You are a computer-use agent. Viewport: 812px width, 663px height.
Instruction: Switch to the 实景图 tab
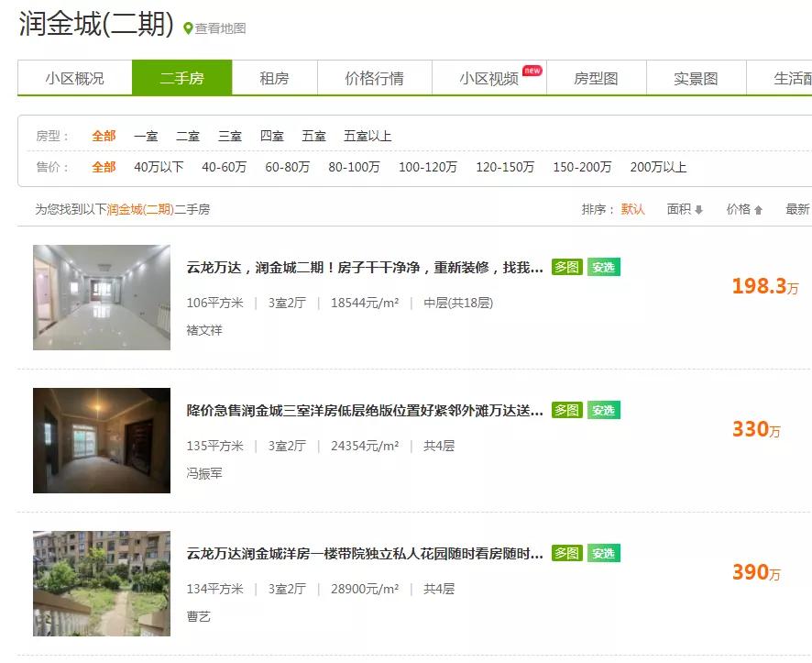tap(697, 78)
